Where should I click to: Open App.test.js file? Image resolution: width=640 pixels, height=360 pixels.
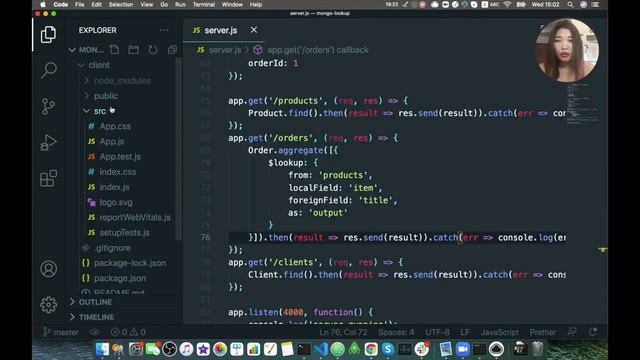pyautogui.click(x=120, y=157)
